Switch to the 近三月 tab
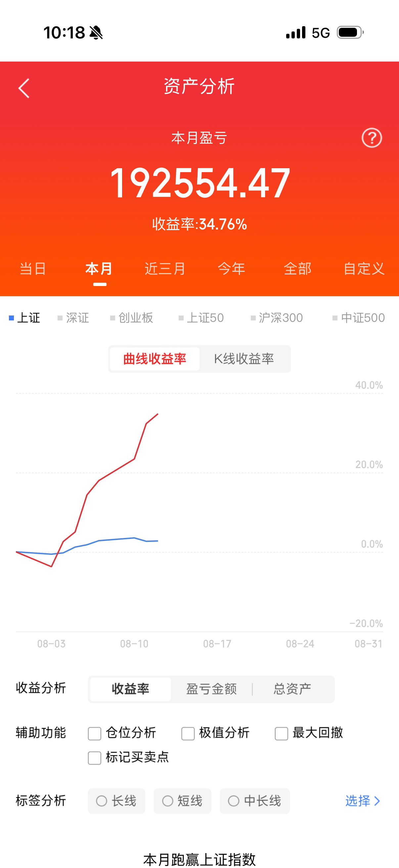Image resolution: width=399 pixels, height=868 pixels. (x=165, y=268)
